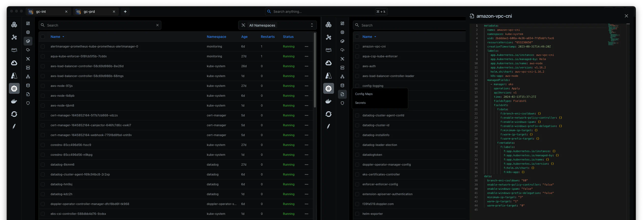Open CPU chip nodes icon in left pane
The image size is (644, 220).
pos(28,32)
